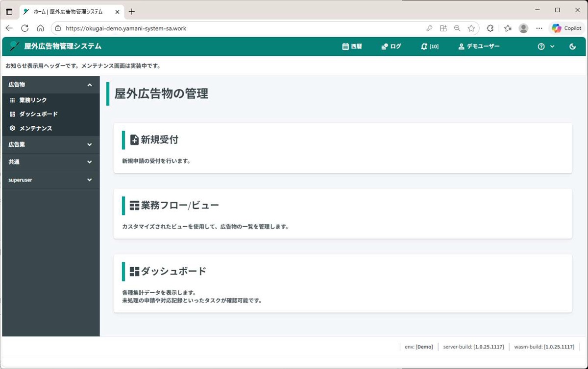Open the ログ panel in the header
Viewport: 588px width, 369px height.
[391, 46]
